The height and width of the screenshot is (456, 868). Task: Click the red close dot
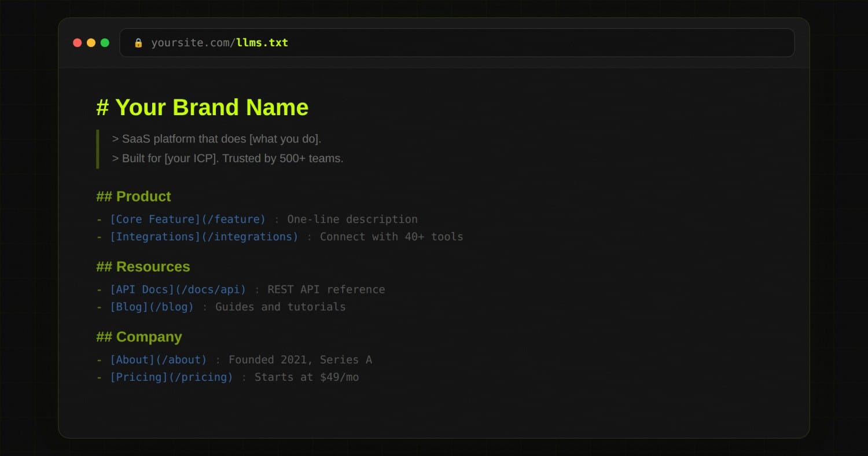pos(77,43)
